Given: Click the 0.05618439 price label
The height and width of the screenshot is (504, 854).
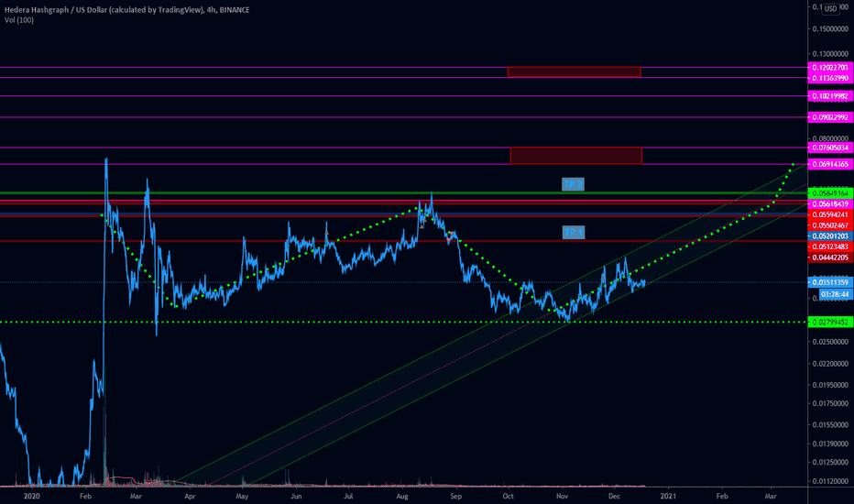Looking at the screenshot, I should [x=830, y=203].
